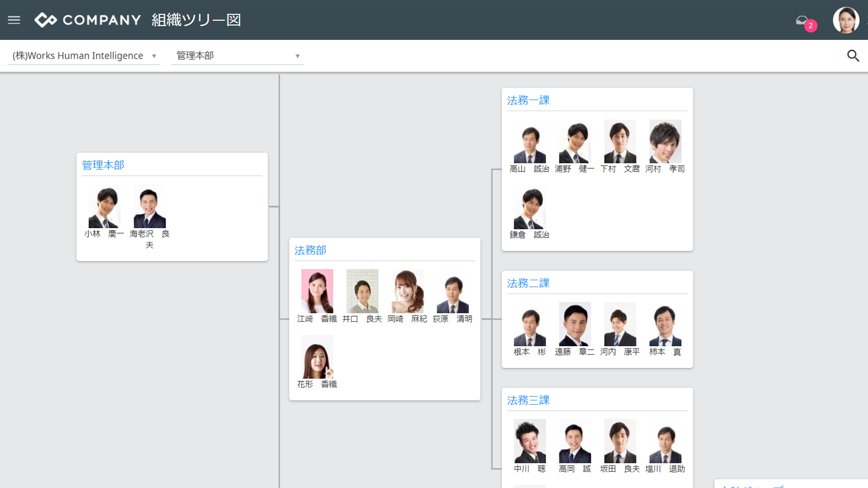This screenshot has width=868, height=488.
Task: Open the 法務三課 section link
Action: pos(528,400)
